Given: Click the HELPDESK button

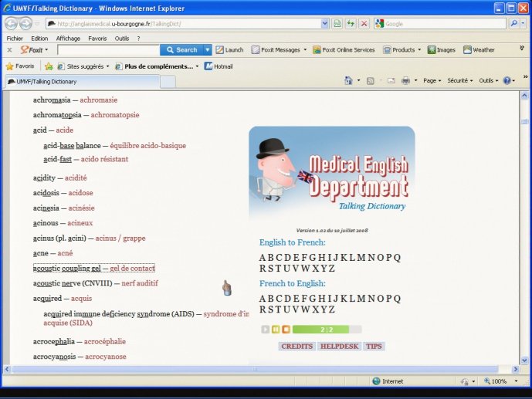Looking at the screenshot, I should 339,346.
